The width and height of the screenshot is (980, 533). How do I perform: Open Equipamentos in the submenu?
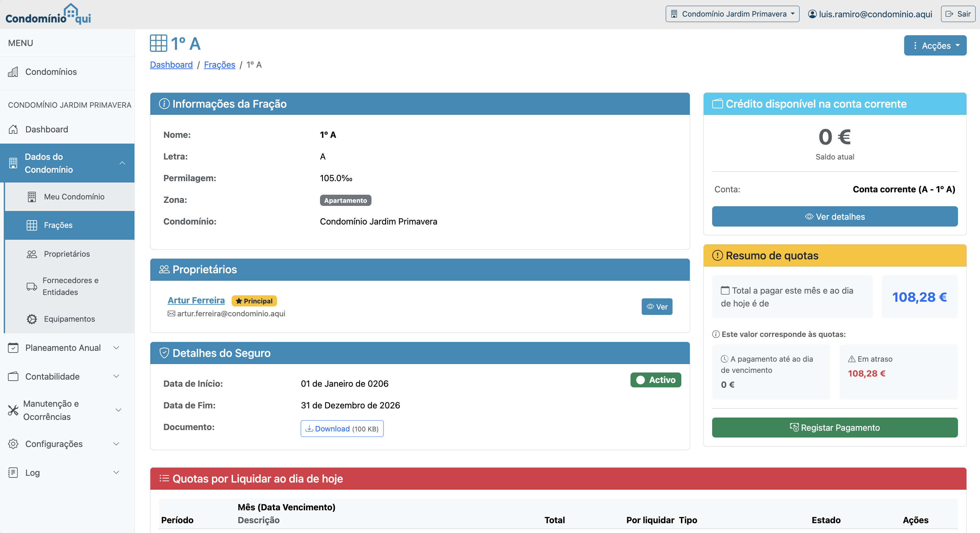pos(70,319)
